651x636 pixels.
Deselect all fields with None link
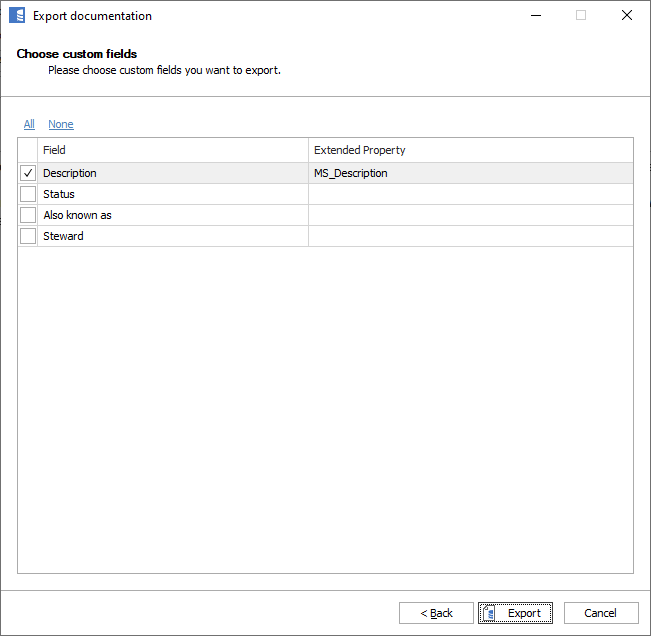click(x=61, y=124)
